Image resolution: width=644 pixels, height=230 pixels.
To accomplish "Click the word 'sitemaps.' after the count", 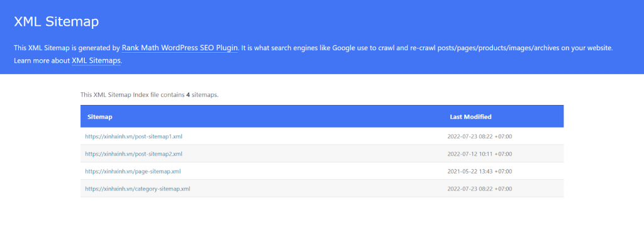I will (205, 95).
